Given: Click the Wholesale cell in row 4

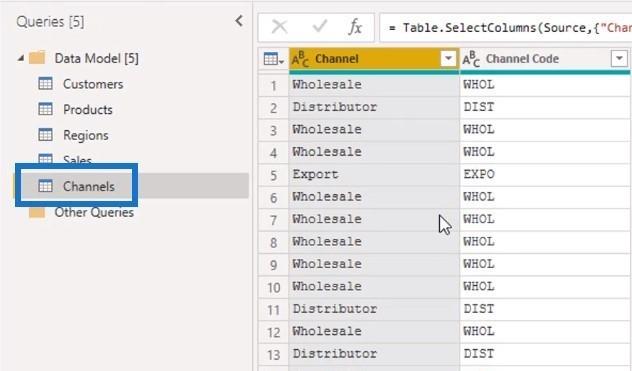Looking at the screenshot, I should (x=374, y=152).
